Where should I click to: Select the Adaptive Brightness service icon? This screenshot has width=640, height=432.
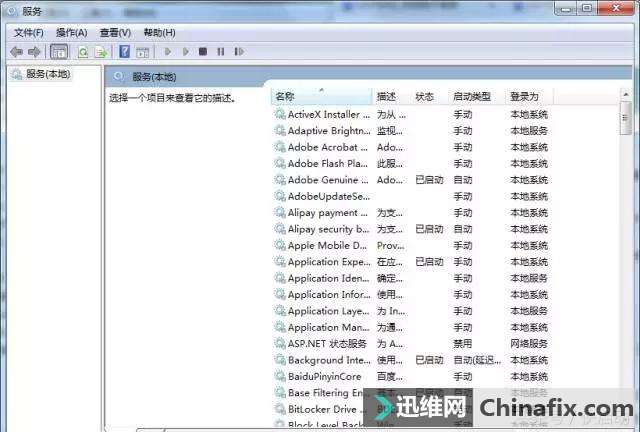click(280, 131)
